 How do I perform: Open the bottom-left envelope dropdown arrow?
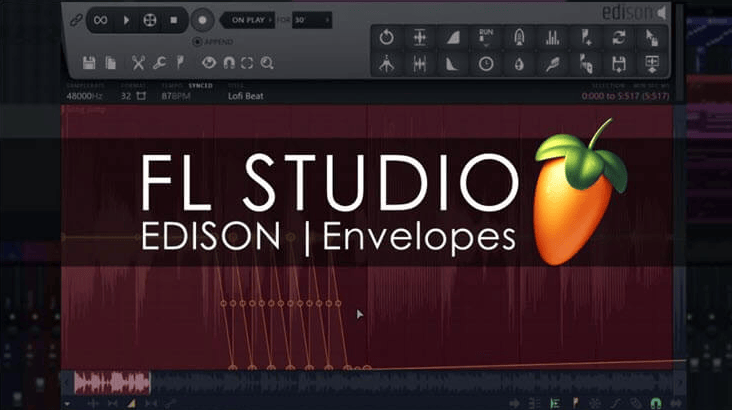pos(68,403)
